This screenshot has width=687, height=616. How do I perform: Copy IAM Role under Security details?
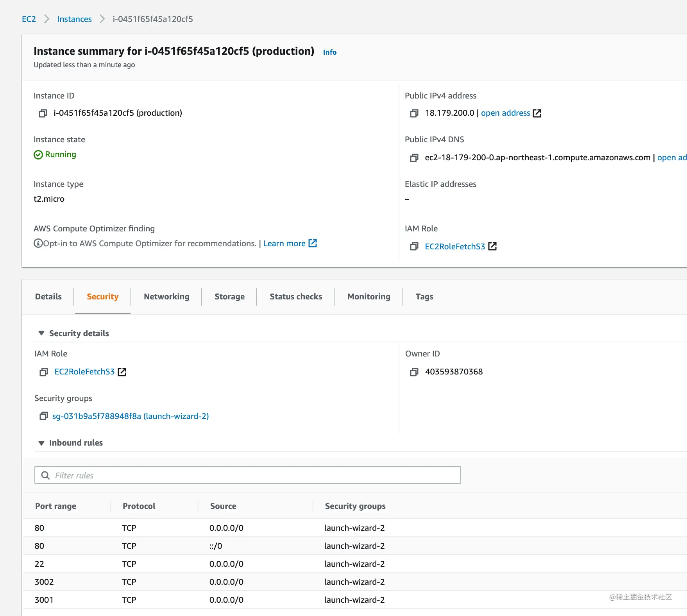pyautogui.click(x=44, y=372)
